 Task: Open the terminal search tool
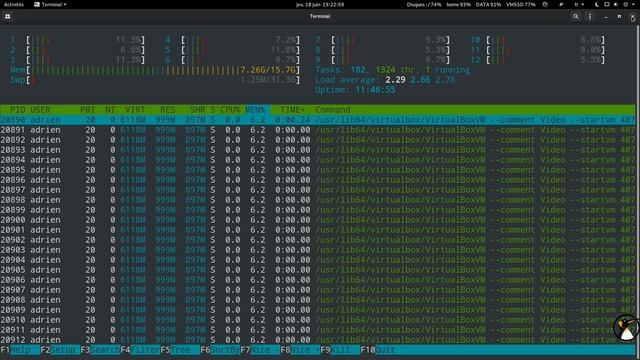[x=576, y=17]
